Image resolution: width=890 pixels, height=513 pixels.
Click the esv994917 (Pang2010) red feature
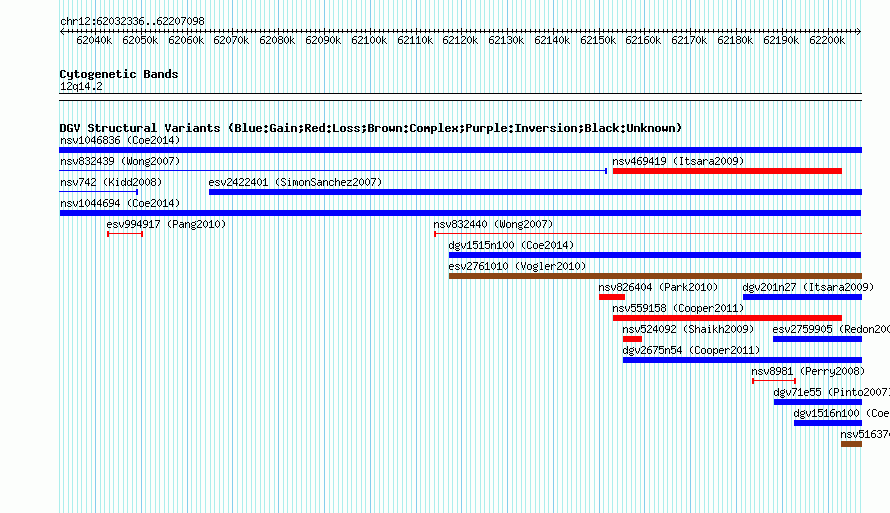coord(125,234)
